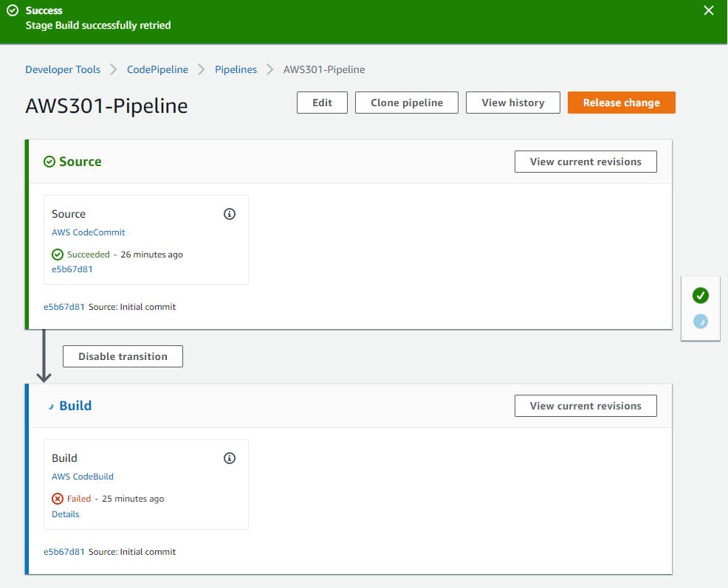View pipeline execution history
Viewport: 728px width, 588px height.
(x=513, y=103)
